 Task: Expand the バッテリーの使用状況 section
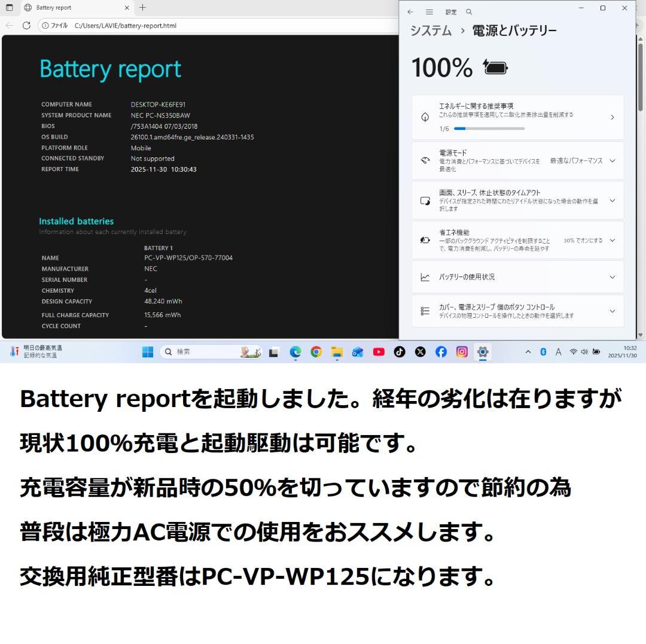(612, 277)
